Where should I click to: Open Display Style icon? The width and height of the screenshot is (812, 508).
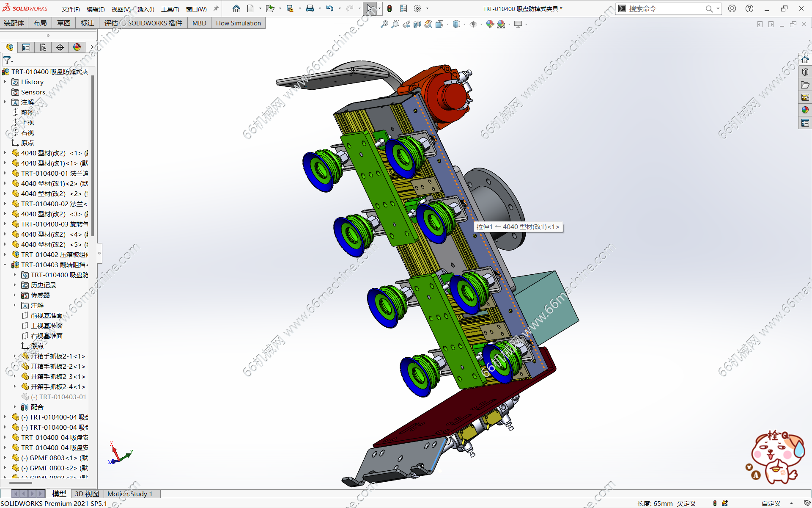(456, 24)
